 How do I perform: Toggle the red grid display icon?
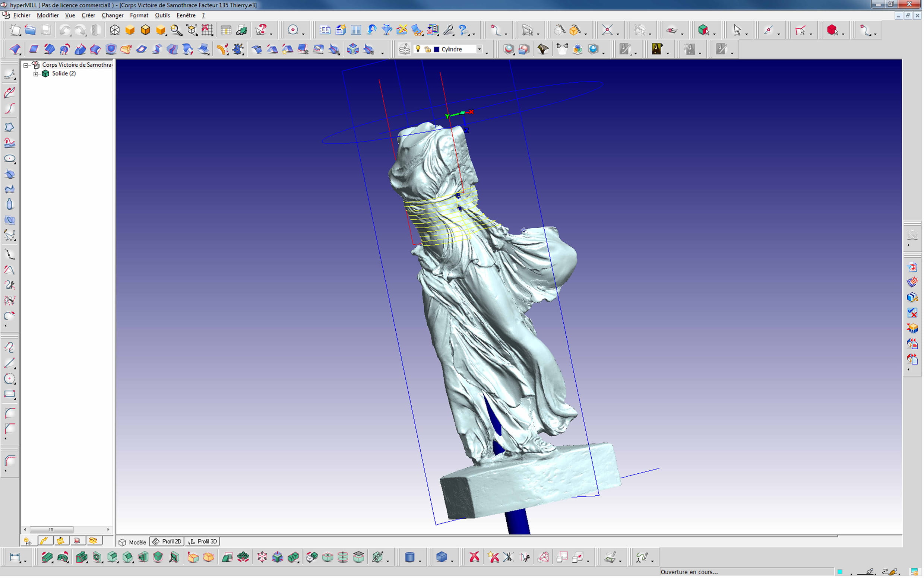click(207, 30)
